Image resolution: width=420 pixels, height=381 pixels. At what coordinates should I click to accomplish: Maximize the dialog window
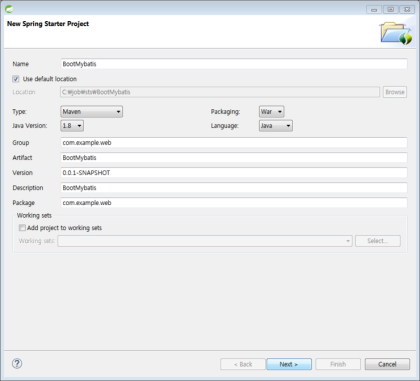[x=390, y=10]
